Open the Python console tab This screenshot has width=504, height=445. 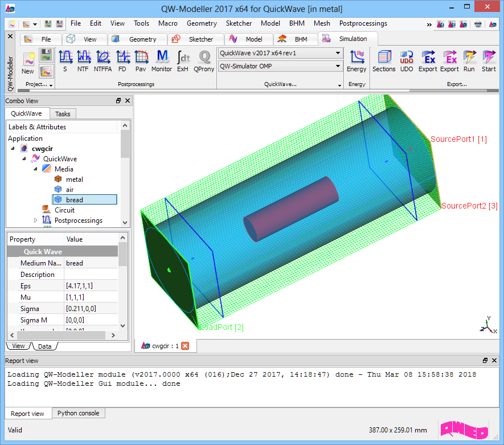[x=78, y=414]
